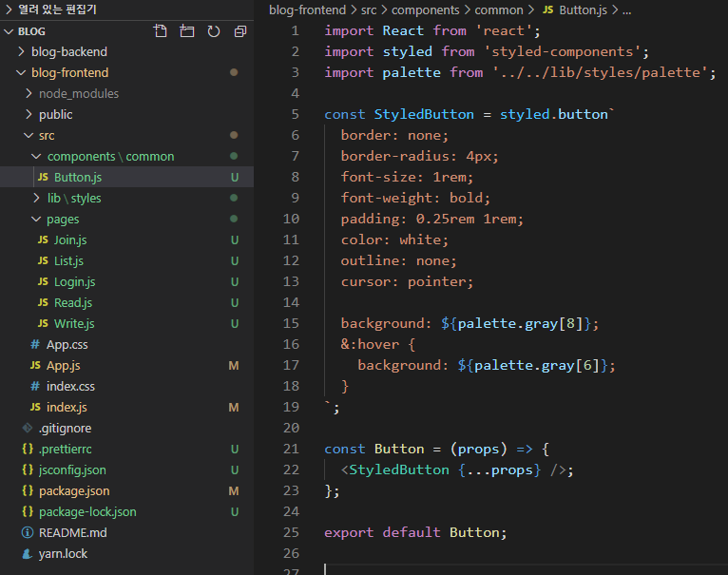Open Login.js file
This screenshot has height=575, width=728.
click(x=126, y=281)
